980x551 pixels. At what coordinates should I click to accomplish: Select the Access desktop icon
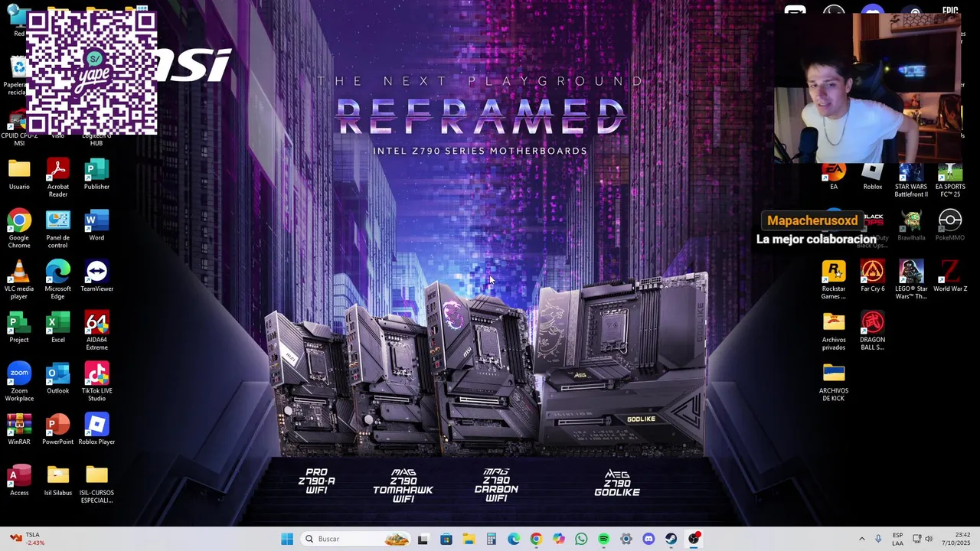point(19,481)
